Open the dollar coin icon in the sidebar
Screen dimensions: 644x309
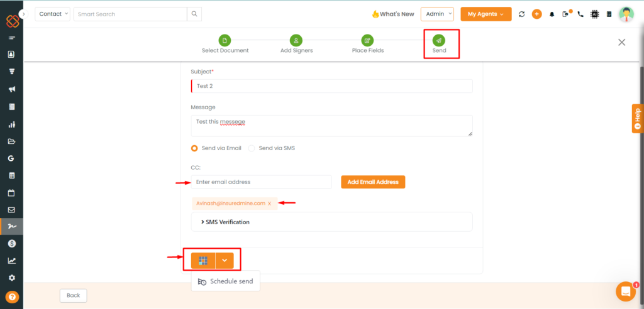pyautogui.click(x=11, y=244)
